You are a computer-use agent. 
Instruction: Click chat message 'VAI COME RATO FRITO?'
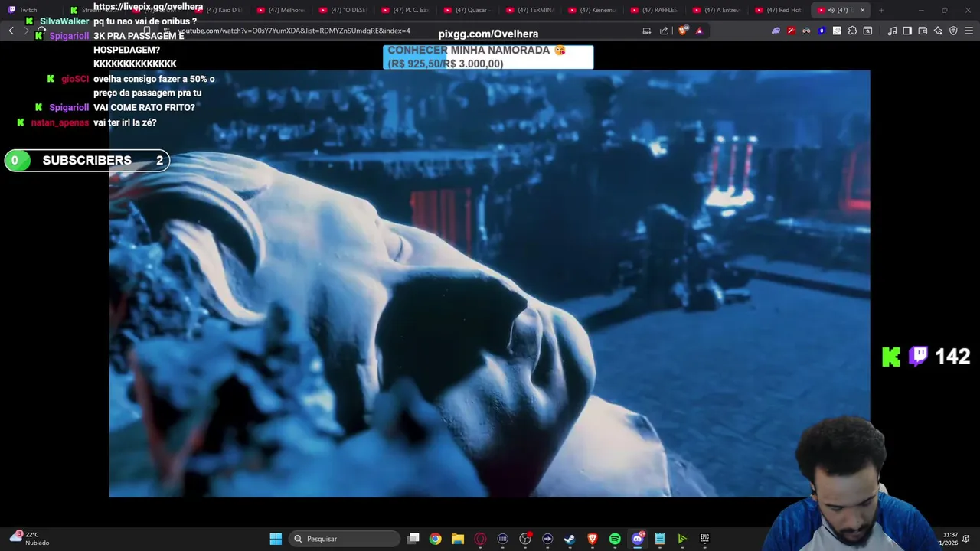tap(144, 107)
